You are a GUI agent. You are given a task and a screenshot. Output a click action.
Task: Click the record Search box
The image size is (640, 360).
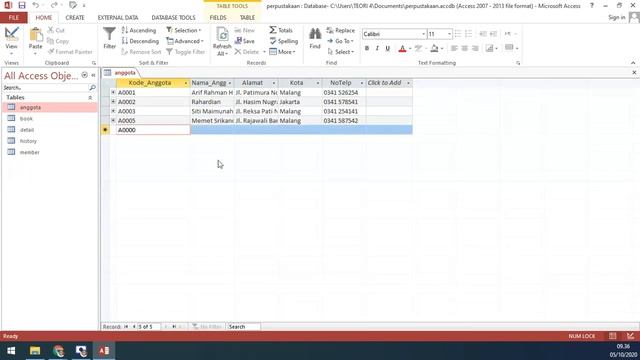coord(244,327)
